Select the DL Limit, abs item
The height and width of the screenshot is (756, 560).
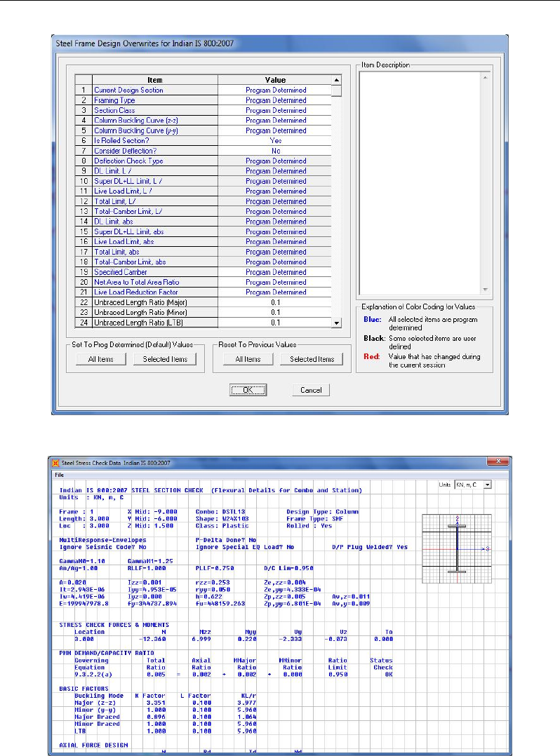tap(155, 222)
